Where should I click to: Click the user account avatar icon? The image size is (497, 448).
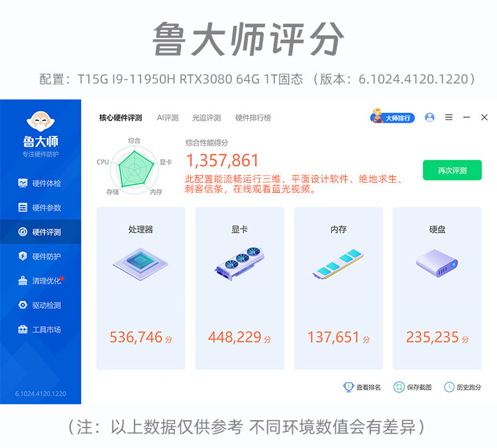(x=429, y=117)
